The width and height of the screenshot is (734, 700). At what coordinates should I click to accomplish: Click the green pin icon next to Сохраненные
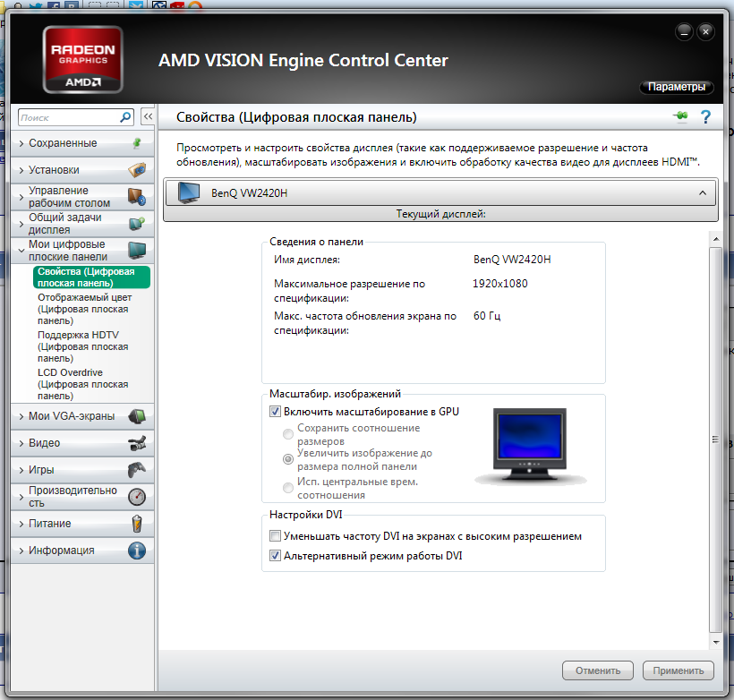pos(137,143)
